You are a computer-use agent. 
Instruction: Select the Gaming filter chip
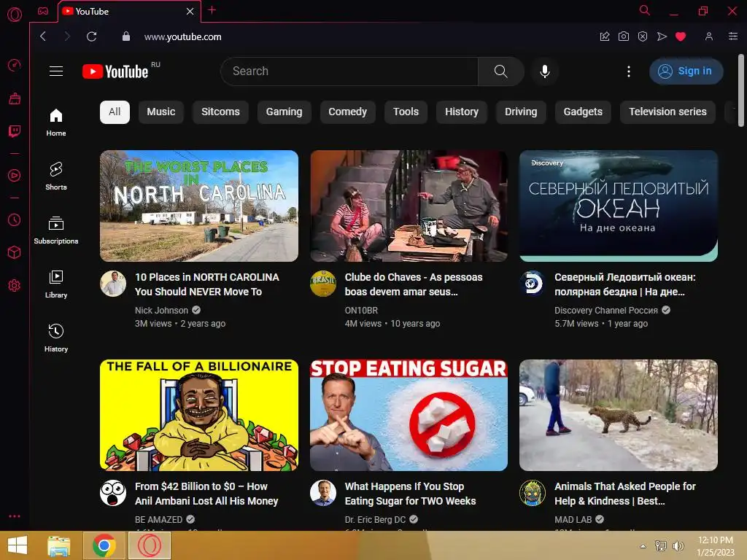[x=284, y=112]
